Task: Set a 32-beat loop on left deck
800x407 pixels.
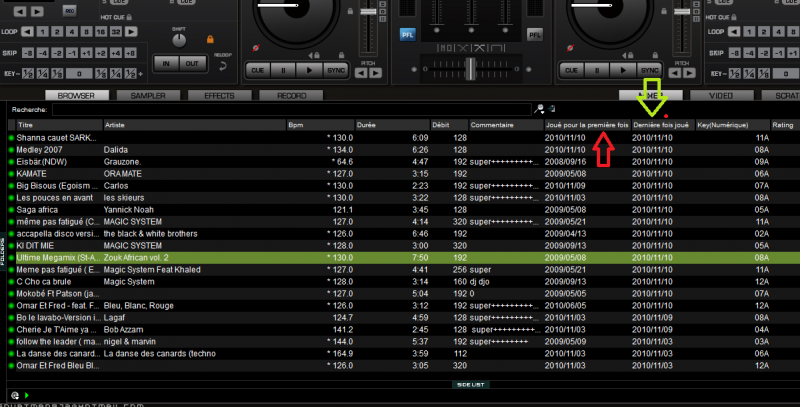Action: click(116, 32)
